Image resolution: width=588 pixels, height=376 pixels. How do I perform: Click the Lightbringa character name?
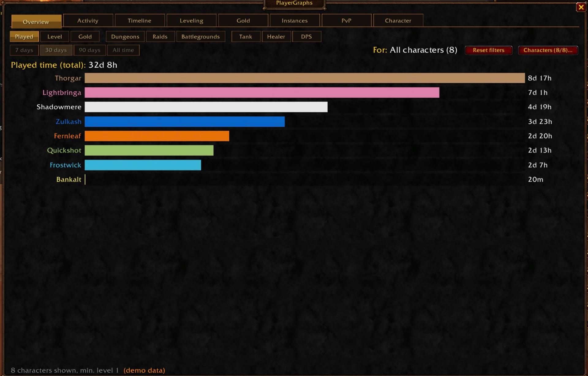(62, 92)
